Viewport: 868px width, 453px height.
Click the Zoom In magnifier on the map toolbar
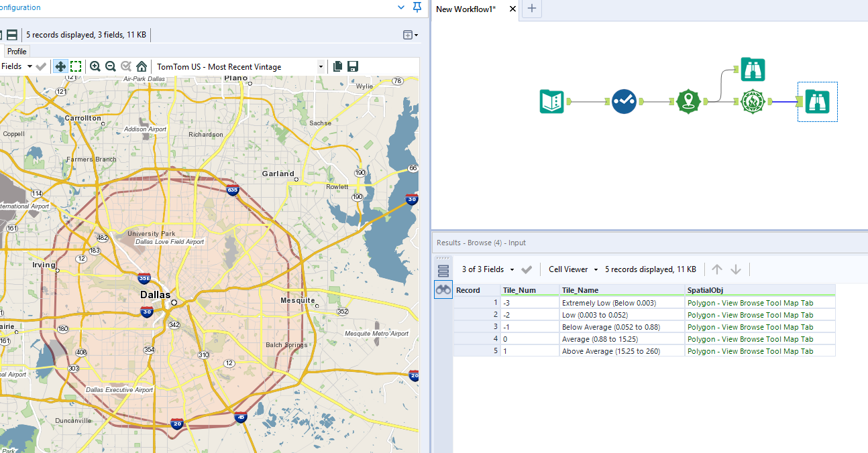(95, 66)
